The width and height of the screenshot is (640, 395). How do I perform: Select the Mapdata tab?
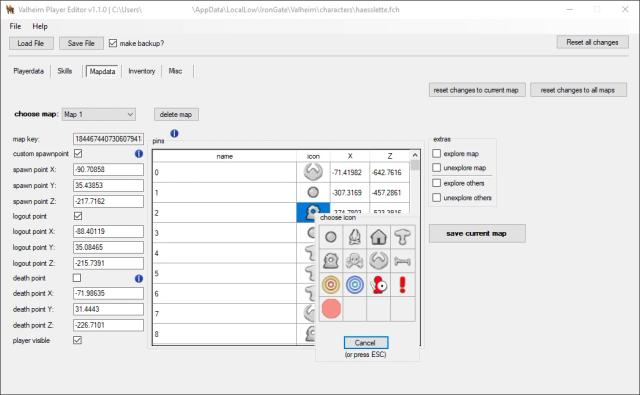click(x=102, y=71)
